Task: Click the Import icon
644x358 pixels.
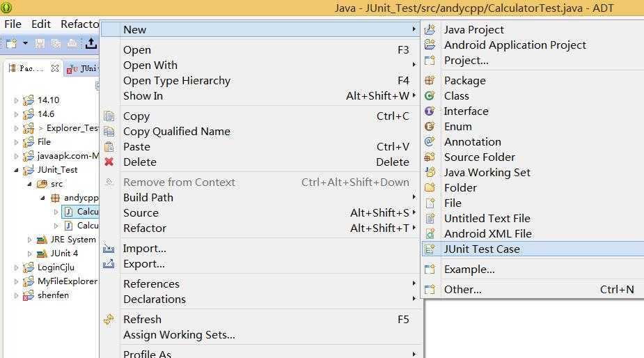Action: (109, 249)
